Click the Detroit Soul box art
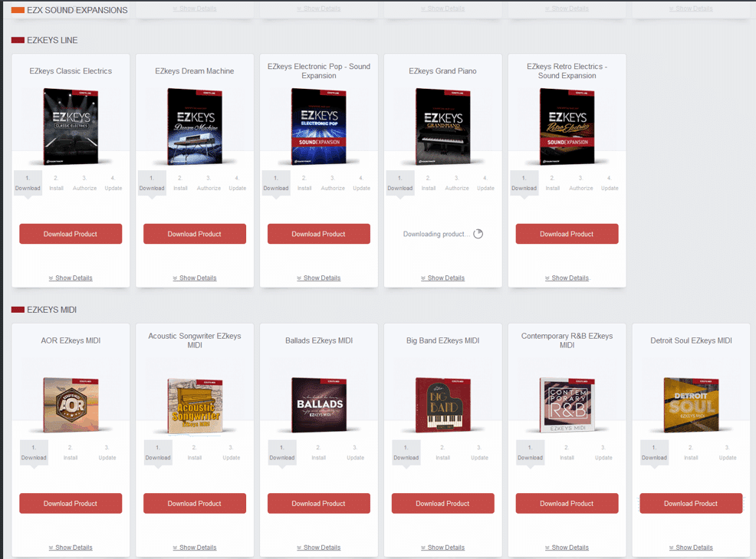Screen dimensions: 756x559 coord(692,405)
